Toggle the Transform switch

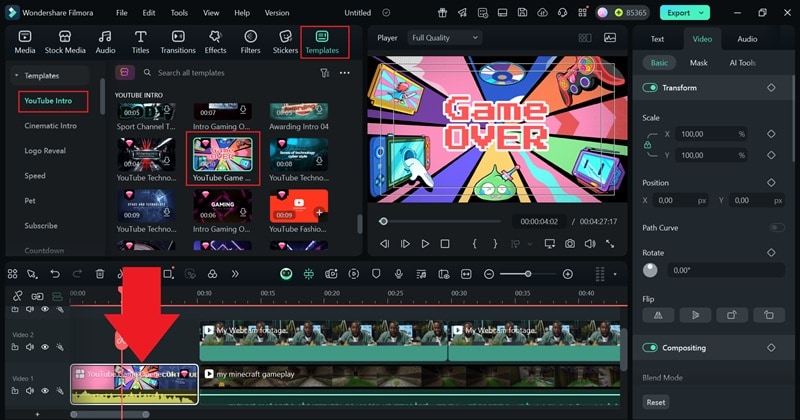click(x=649, y=88)
